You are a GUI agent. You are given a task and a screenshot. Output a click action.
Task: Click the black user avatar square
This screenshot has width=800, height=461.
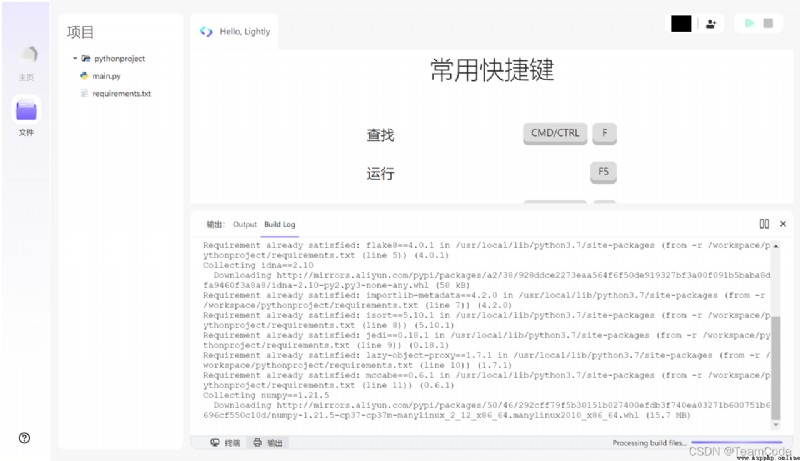pos(681,23)
